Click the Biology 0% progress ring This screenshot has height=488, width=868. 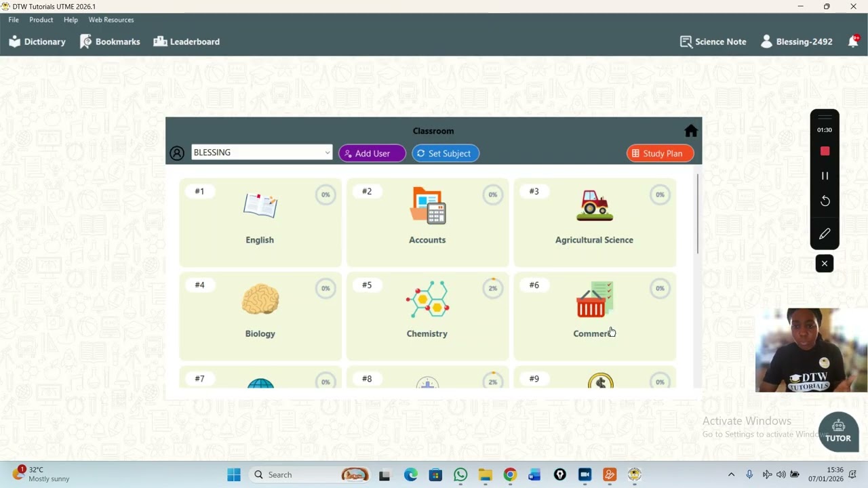click(325, 288)
